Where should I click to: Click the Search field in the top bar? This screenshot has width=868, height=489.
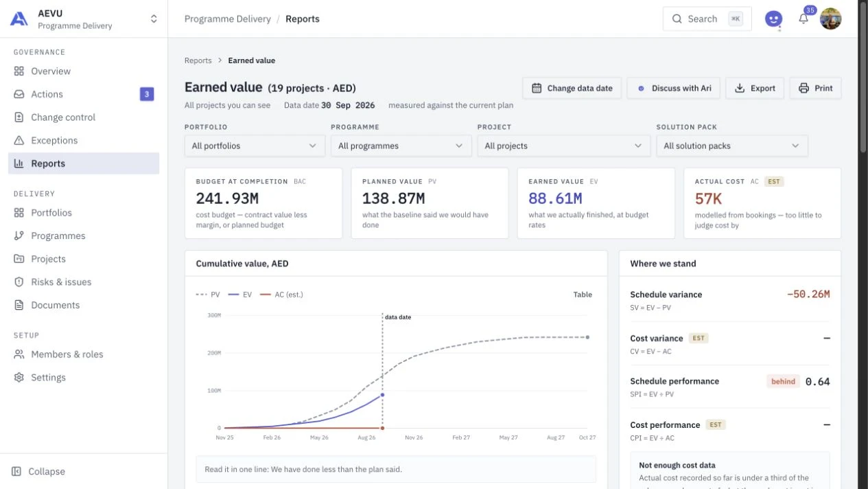(x=707, y=19)
